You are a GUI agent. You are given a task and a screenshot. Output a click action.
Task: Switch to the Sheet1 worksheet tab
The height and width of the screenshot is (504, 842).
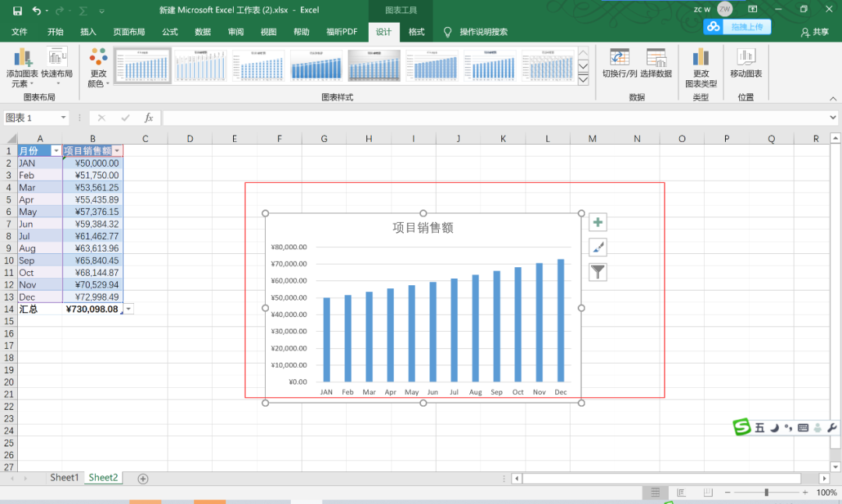[x=64, y=478]
